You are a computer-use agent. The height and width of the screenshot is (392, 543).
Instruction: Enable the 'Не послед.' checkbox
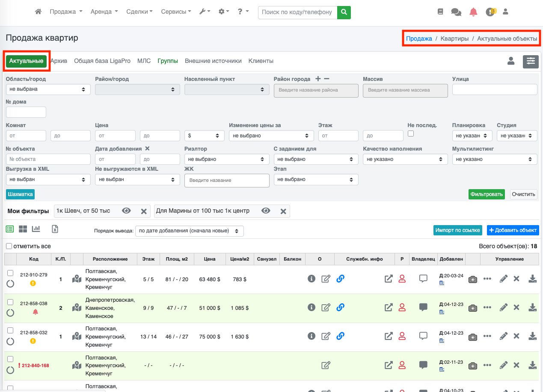tap(411, 134)
